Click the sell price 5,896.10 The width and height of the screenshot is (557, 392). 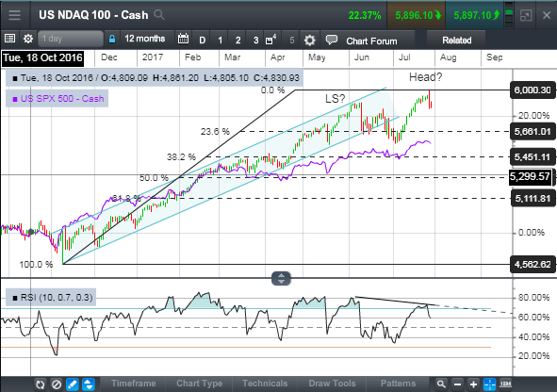417,15
